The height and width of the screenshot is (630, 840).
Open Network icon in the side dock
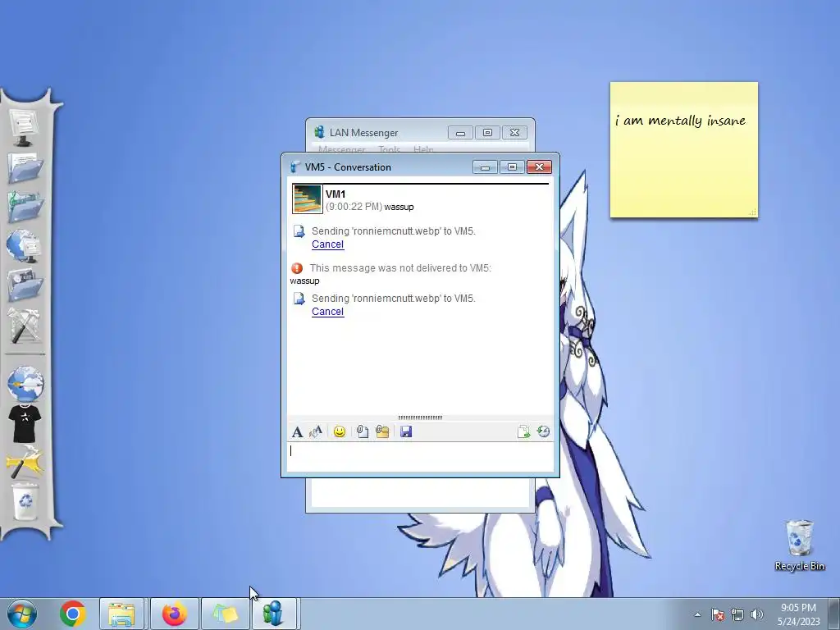point(25,246)
